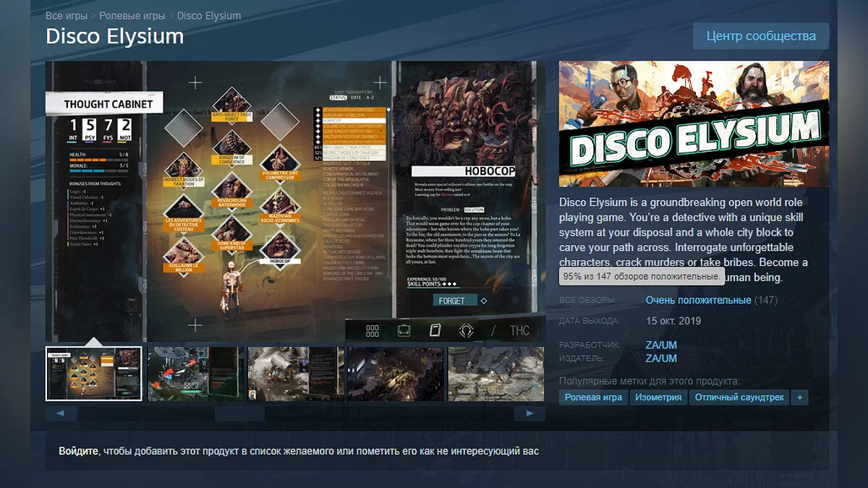868x488 pixels.
Task: Open Очень положительные reviews link
Action: 698,300
